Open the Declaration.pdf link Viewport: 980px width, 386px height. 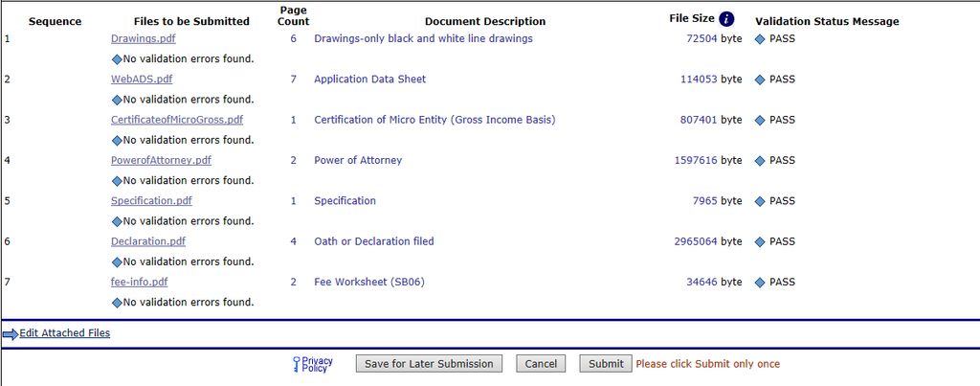pos(148,241)
